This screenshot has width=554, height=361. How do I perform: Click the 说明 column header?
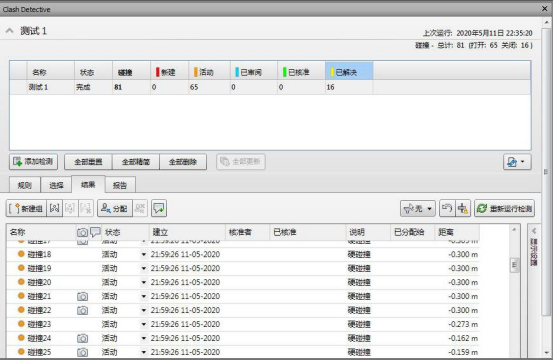[368, 232]
